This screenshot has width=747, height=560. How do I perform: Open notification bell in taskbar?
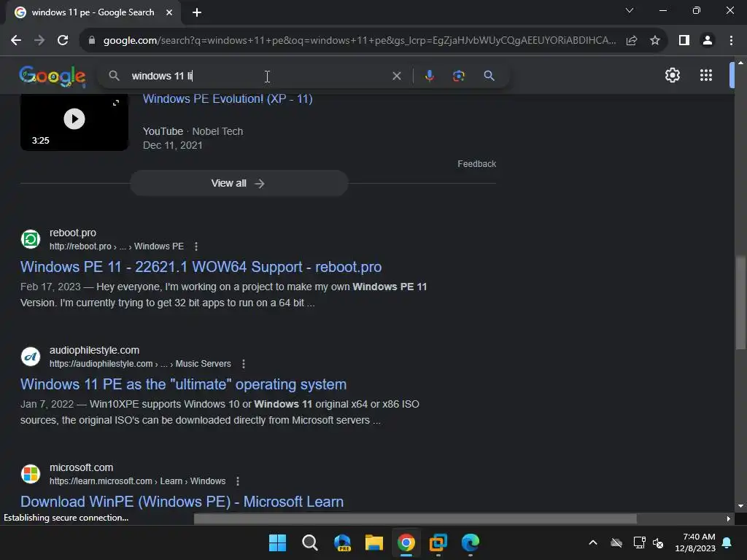[x=727, y=542]
